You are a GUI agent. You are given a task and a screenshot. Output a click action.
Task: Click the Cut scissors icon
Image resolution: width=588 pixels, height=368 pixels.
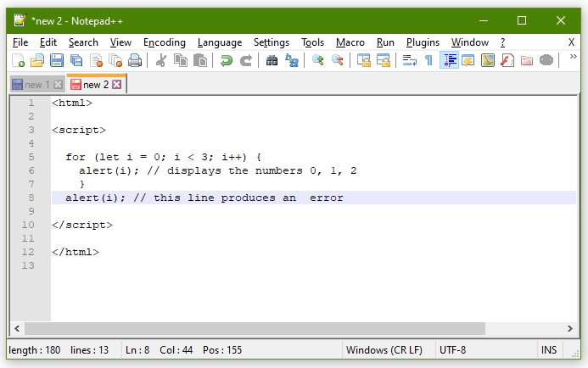[x=161, y=61]
